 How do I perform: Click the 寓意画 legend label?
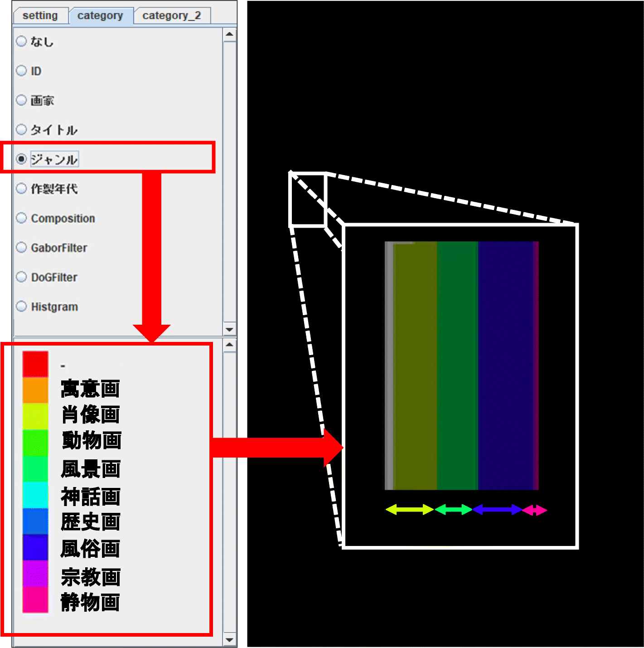[x=91, y=389]
